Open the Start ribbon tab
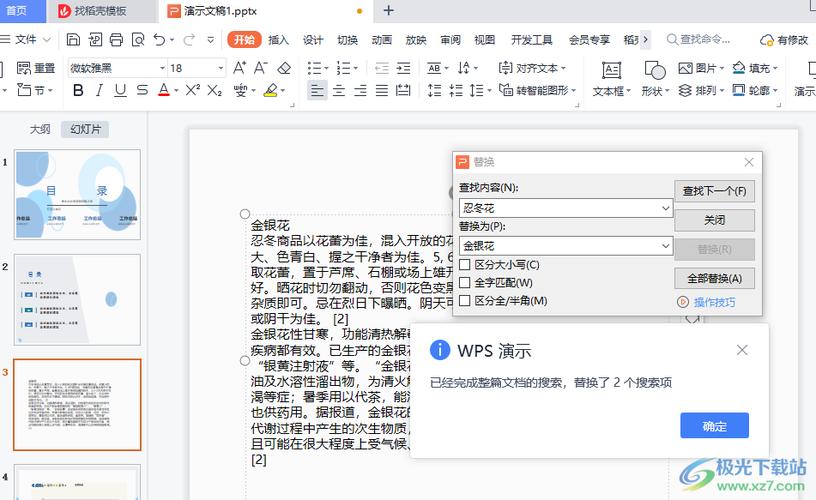The width and height of the screenshot is (816, 500). point(244,40)
